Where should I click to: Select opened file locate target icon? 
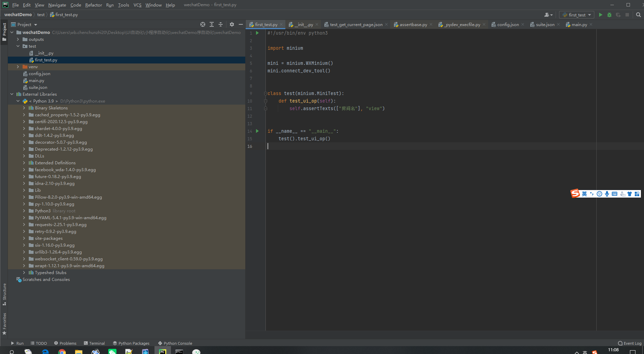tap(203, 24)
